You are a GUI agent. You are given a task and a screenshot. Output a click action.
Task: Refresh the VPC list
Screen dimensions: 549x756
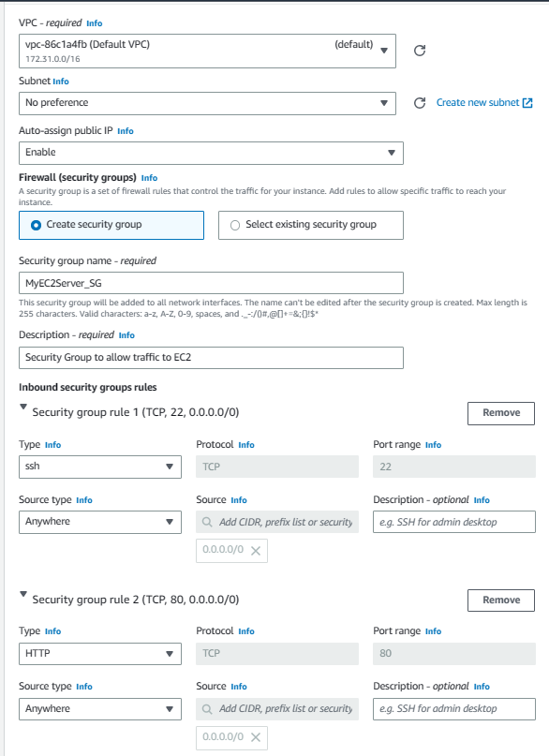(x=420, y=51)
